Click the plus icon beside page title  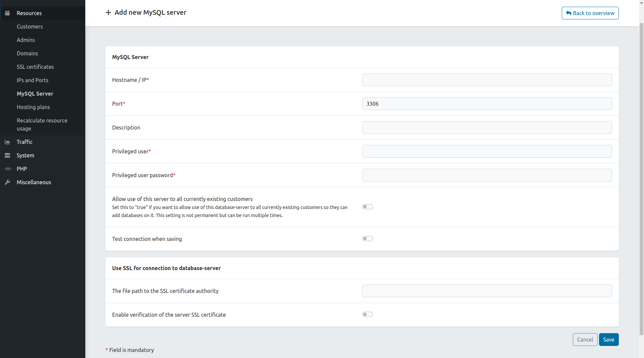[x=108, y=12]
